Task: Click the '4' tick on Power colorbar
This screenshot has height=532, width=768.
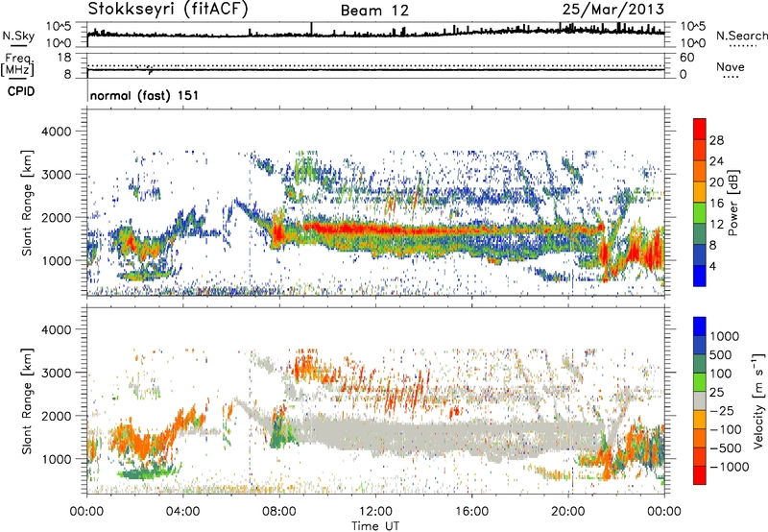Action: tap(712, 266)
